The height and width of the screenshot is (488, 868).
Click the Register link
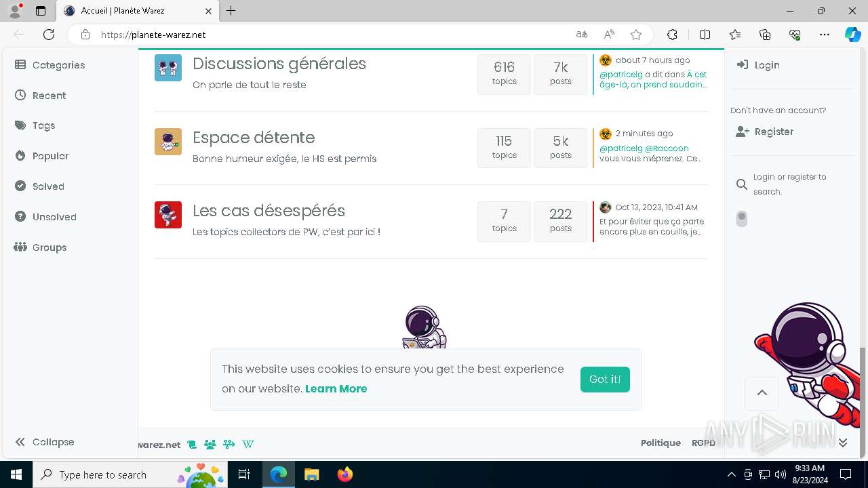click(765, 131)
